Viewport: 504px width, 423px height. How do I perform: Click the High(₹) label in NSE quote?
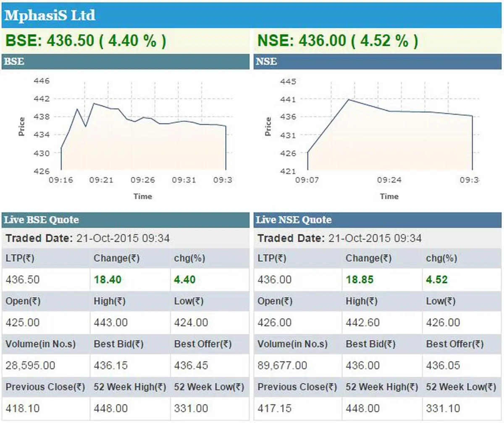tap(362, 301)
